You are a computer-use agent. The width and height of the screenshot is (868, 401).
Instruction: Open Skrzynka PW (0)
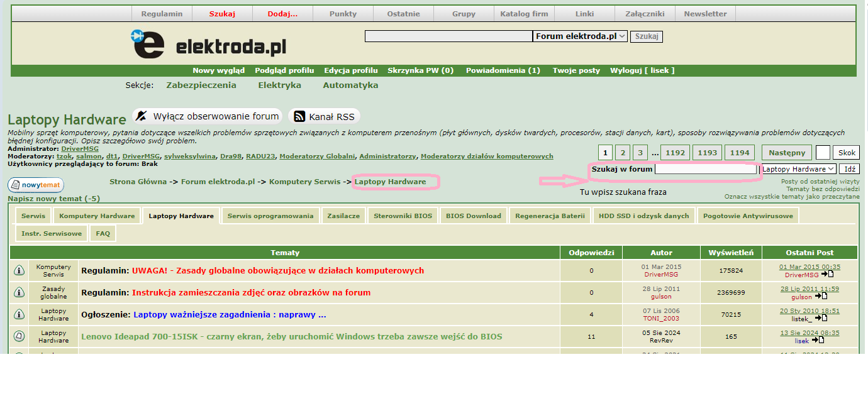click(421, 70)
